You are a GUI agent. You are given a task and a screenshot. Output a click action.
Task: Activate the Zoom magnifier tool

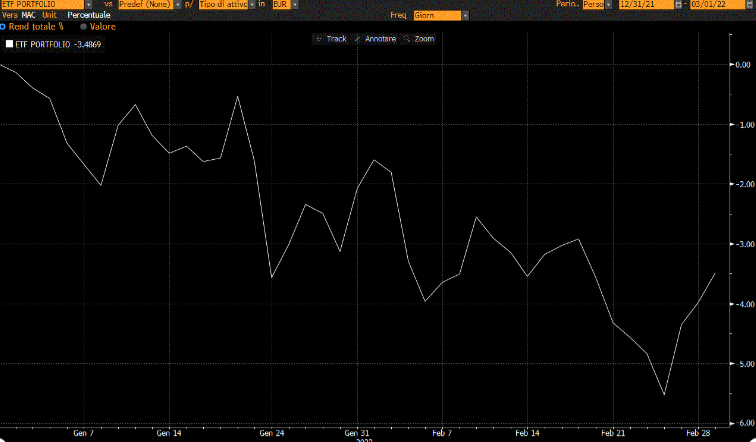pyautogui.click(x=419, y=39)
